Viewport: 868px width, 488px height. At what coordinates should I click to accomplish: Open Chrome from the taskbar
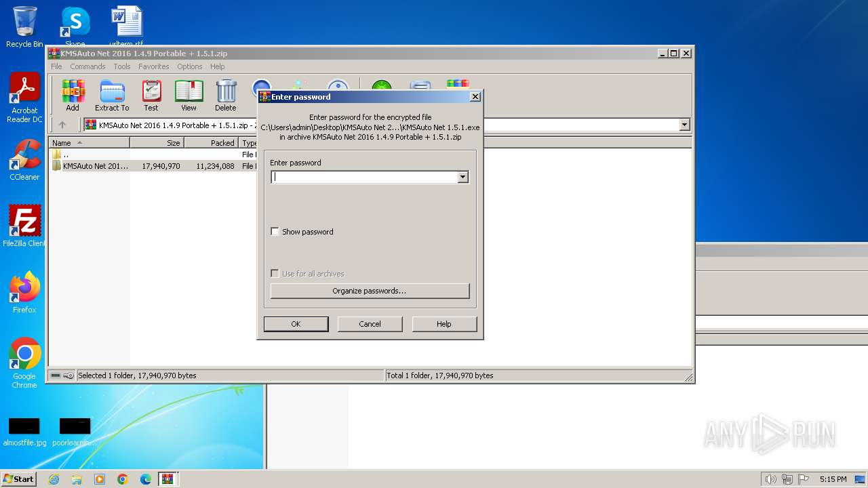click(123, 479)
